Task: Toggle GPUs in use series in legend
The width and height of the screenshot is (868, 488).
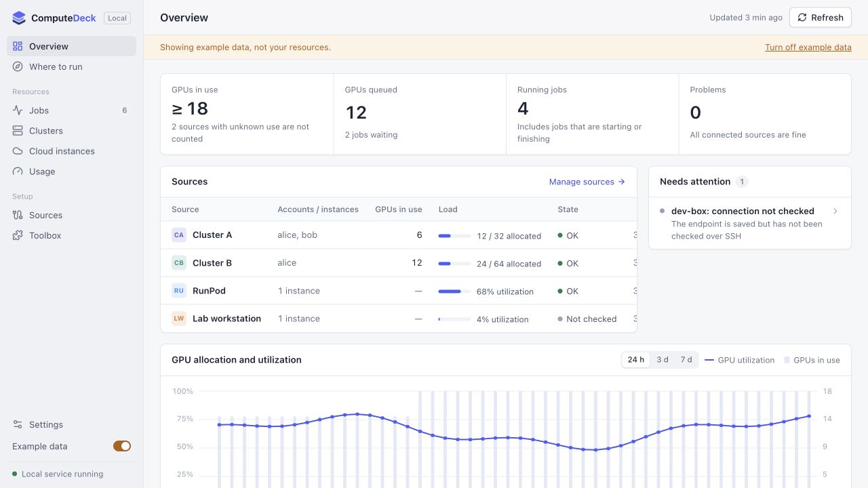Action: tap(812, 360)
